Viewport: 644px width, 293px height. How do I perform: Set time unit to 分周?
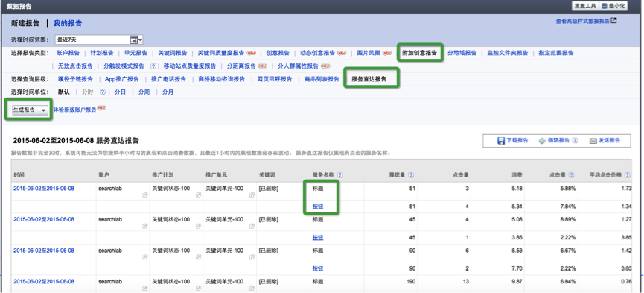(x=144, y=92)
